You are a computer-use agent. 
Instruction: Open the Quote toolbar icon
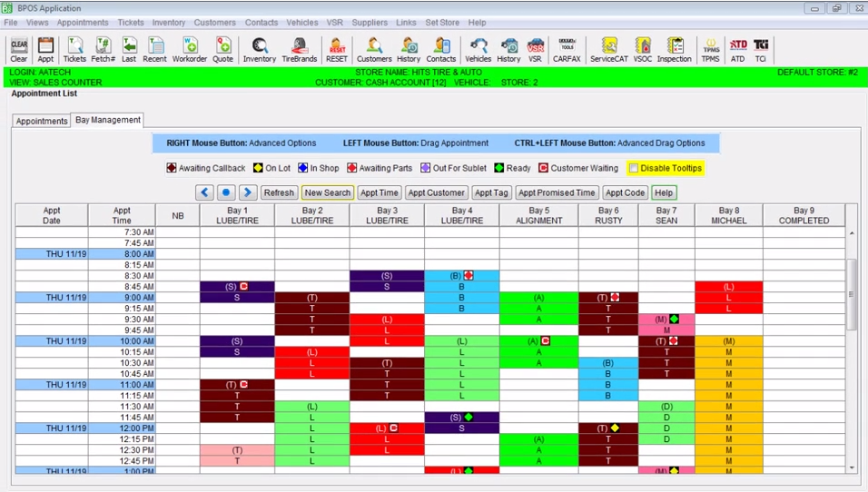[222, 50]
